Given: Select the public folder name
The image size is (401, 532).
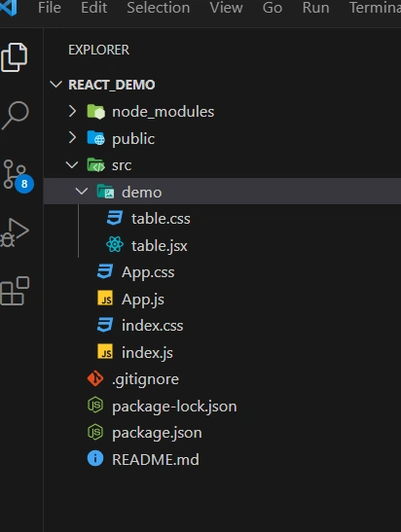Looking at the screenshot, I should click(133, 139).
